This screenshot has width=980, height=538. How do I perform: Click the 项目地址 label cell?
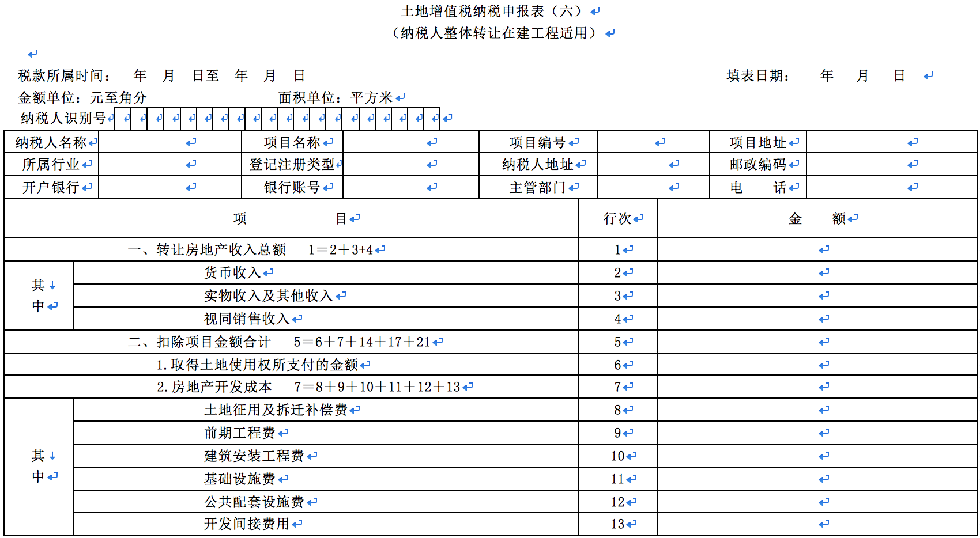pyautogui.click(x=758, y=142)
